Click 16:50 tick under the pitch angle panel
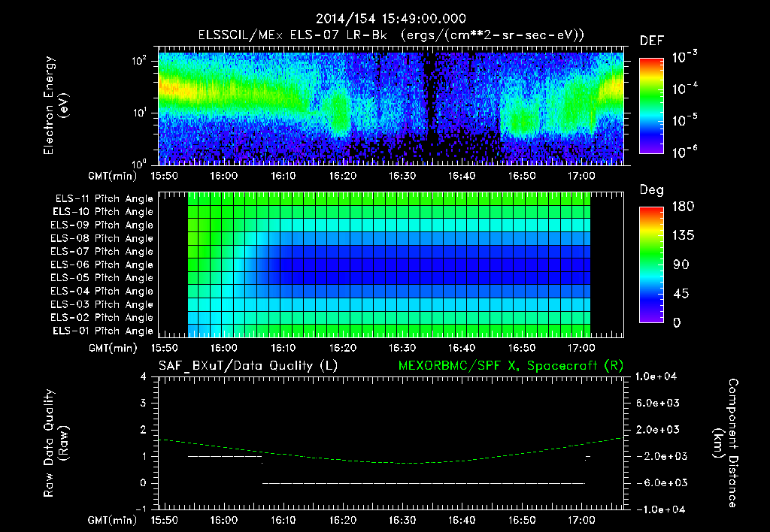The width and height of the screenshot is (770, 532). coord(522,348)
